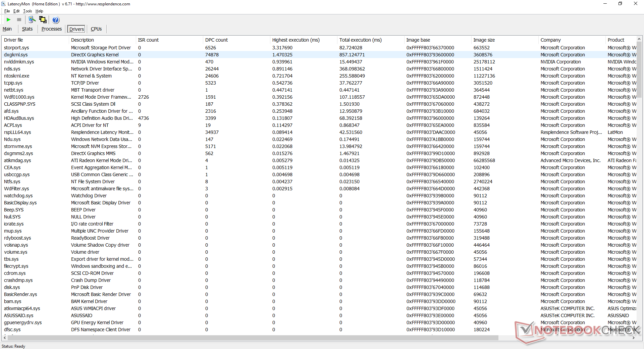Select the nvlddmkm.sys driver row

click(19, 62)
